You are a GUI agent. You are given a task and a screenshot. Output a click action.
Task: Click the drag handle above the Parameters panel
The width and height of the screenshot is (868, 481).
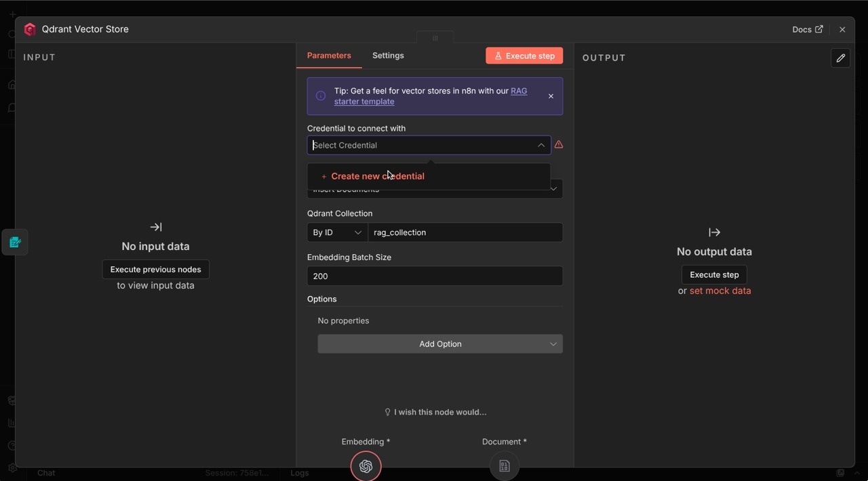click(435, 38)
